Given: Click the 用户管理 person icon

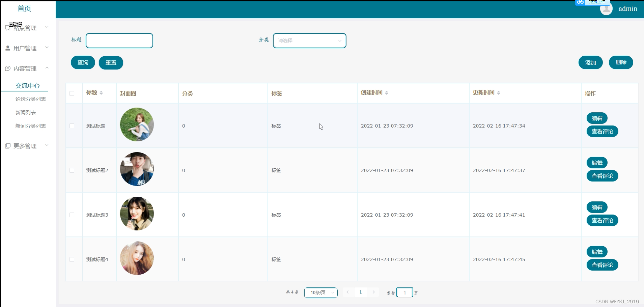Looking at the screenshot, I should point(8,48).
